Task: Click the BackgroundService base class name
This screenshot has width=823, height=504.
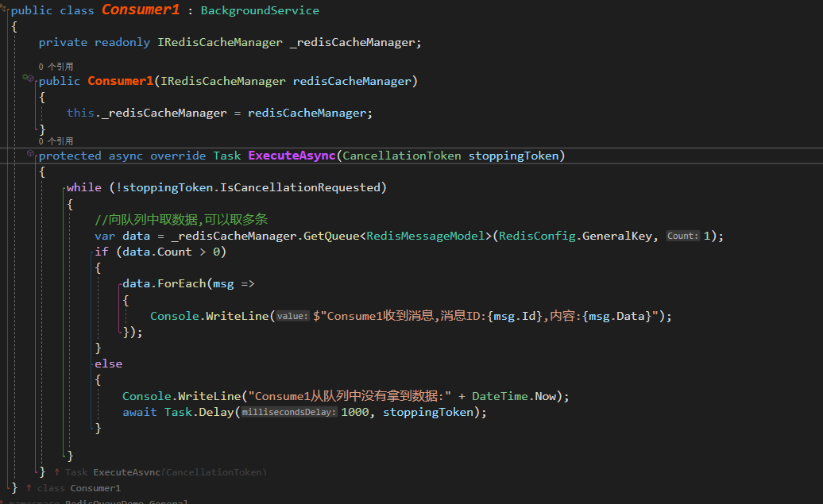Action: click(260, 10)
